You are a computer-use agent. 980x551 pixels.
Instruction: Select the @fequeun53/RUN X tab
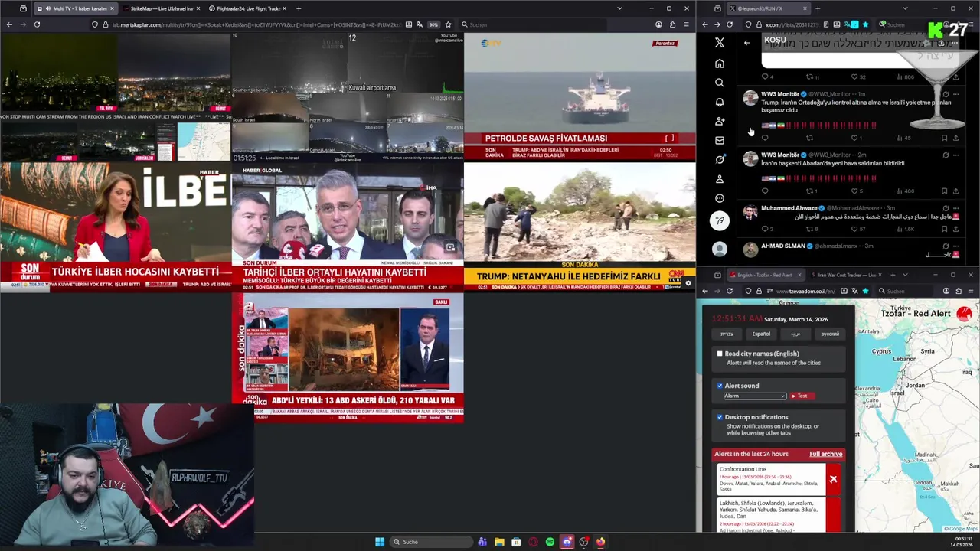point(768,8)
